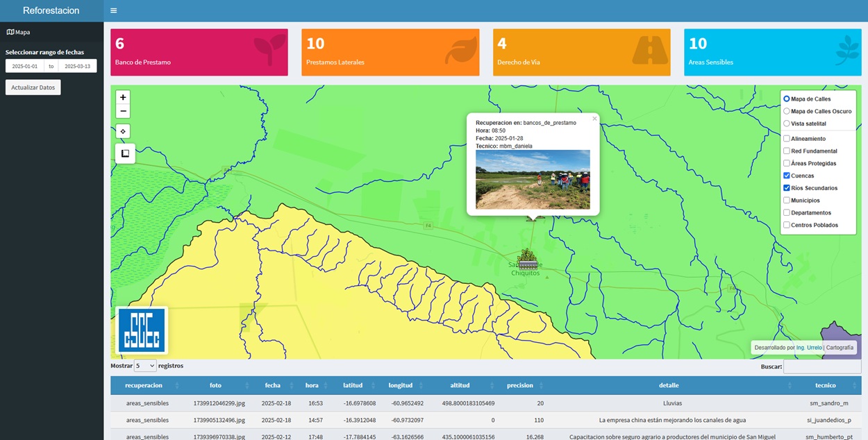This screenshot has height=440, width=868.
Task: Click the sprout icon on Banco de Prestamo card
Action: point(269,50)
